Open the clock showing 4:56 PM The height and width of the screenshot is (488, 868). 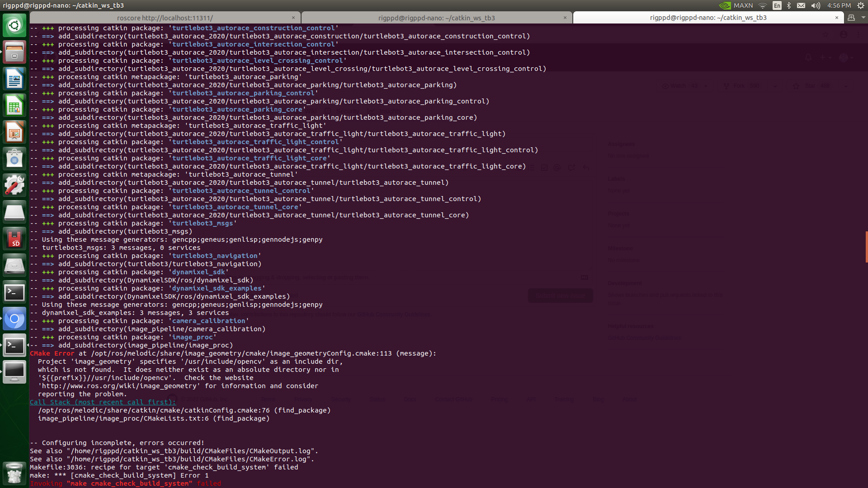point(839,5)
